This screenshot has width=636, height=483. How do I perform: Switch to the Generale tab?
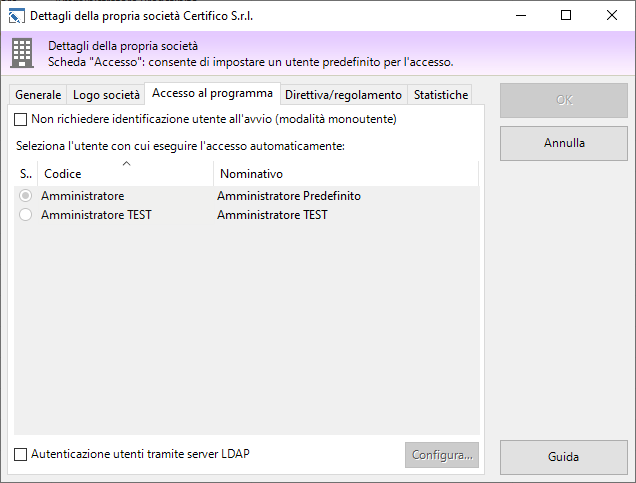point(37,95)
